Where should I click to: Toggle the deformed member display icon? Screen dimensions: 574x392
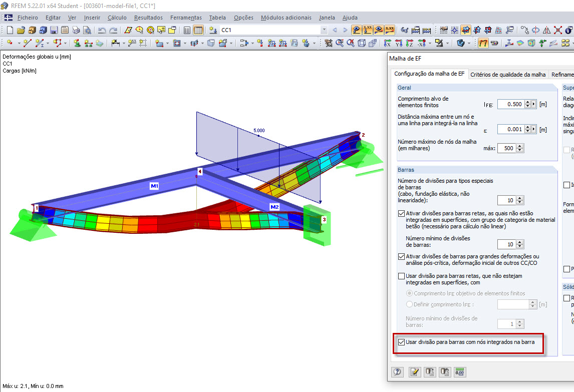point(483,43)
